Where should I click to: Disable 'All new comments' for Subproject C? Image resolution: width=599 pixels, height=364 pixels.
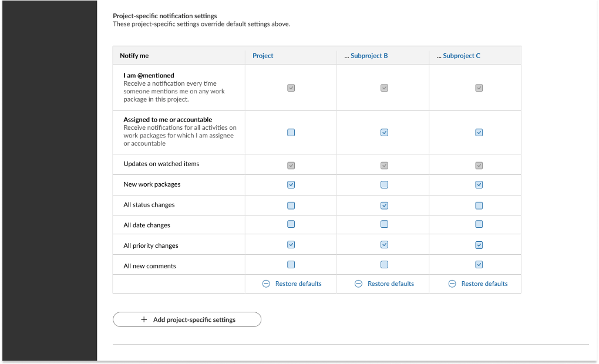click(x=479, y=264)
